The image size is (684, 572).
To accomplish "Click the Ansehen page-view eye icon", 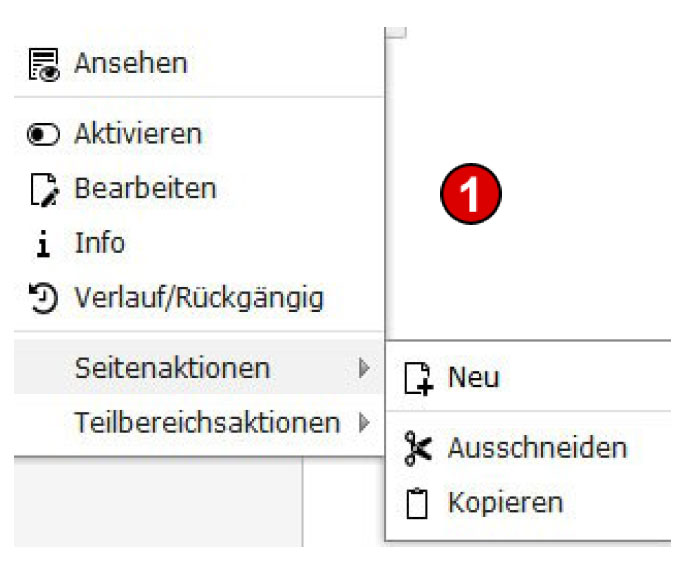I will (x=44, y=65).
